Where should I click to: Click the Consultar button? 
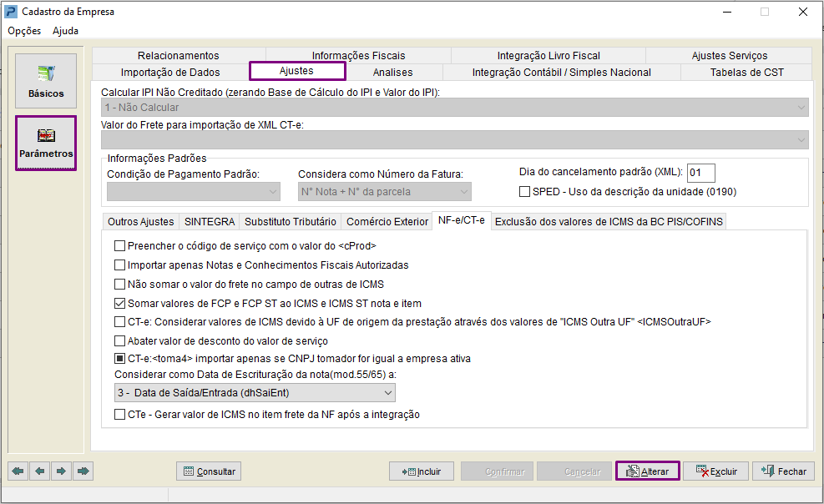point(210,471)
